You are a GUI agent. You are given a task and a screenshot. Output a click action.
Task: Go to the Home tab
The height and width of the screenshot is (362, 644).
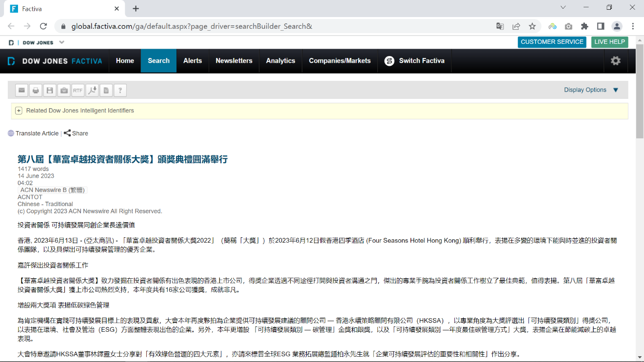[125, 61]
